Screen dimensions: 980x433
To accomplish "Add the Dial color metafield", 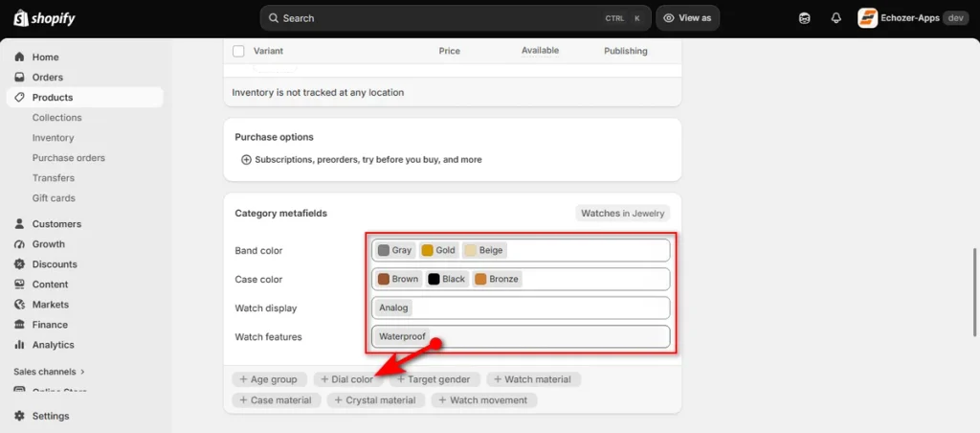I will (x=348, y=379).
